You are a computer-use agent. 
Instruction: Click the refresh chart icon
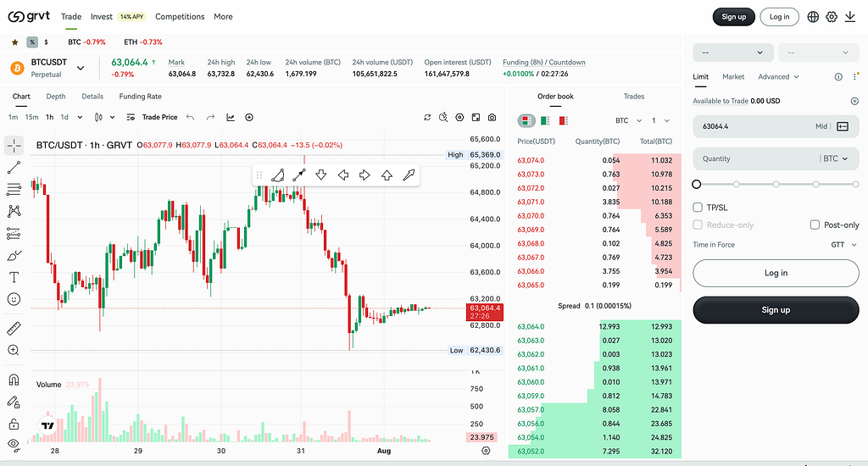(427, 117)
